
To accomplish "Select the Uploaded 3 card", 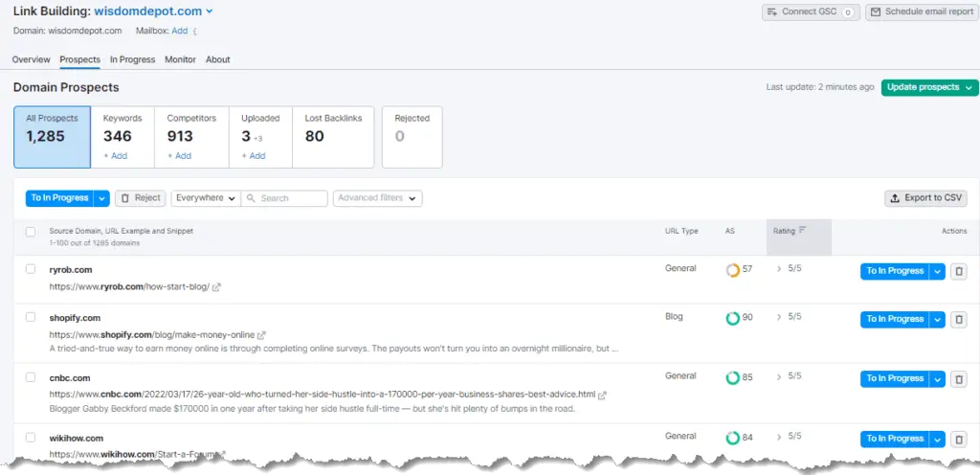I will 260,137.
